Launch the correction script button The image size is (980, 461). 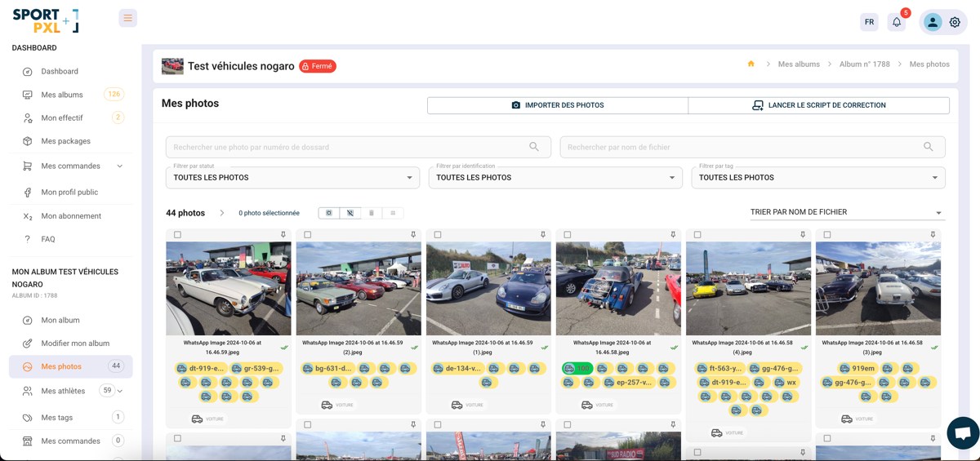coord(819,105)
